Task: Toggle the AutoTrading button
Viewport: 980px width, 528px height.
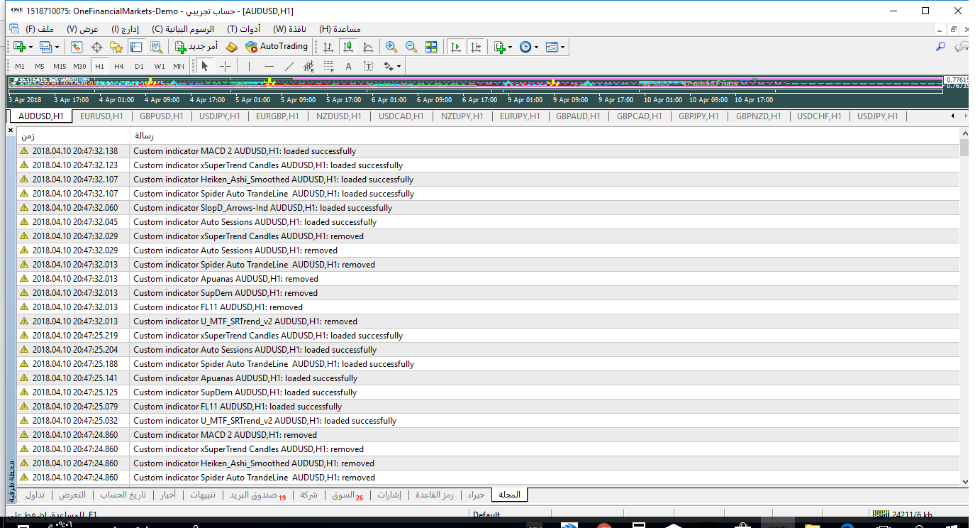Action: (x=277, y=47)
